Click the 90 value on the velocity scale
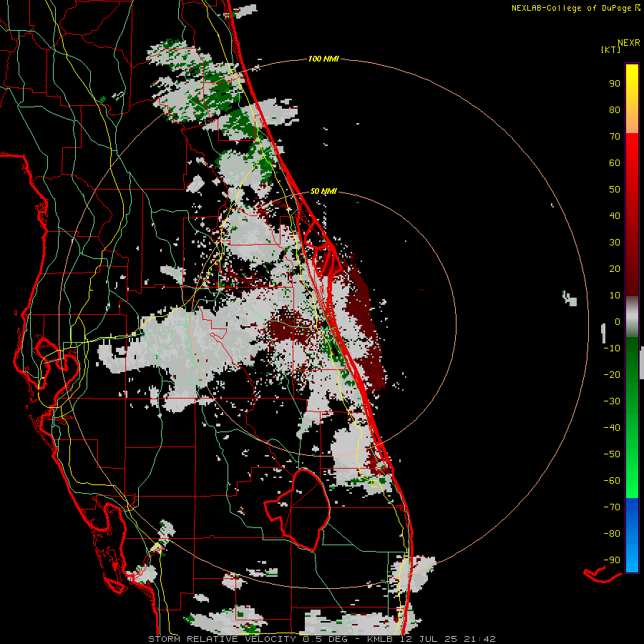Screen dimensions: 644x644 pos(615,84)
